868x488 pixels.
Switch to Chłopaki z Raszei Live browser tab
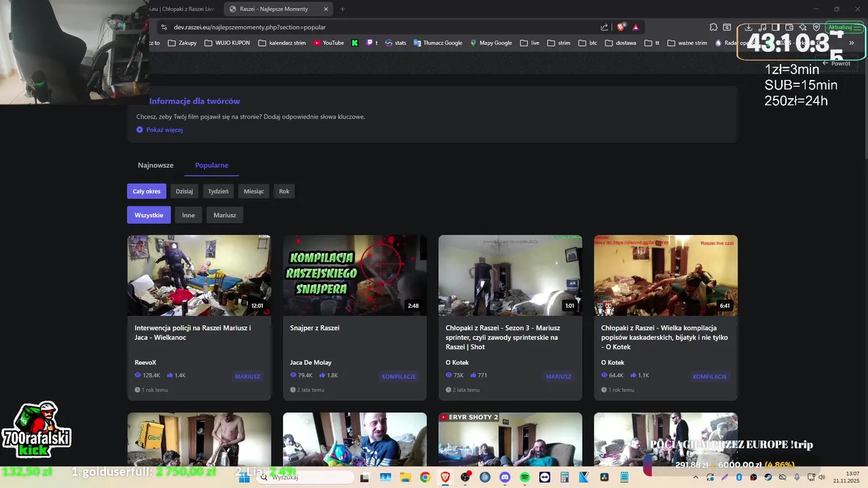point(181,9)
